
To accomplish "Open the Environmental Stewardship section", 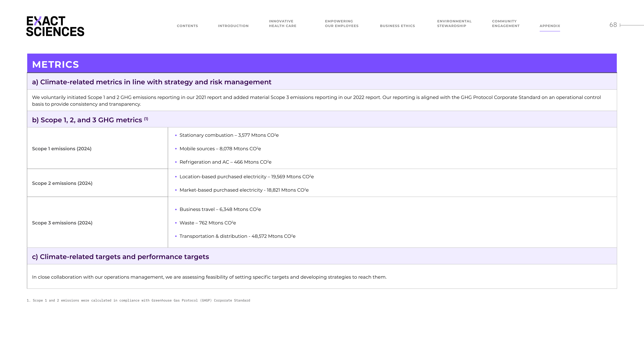I will 454,23.
